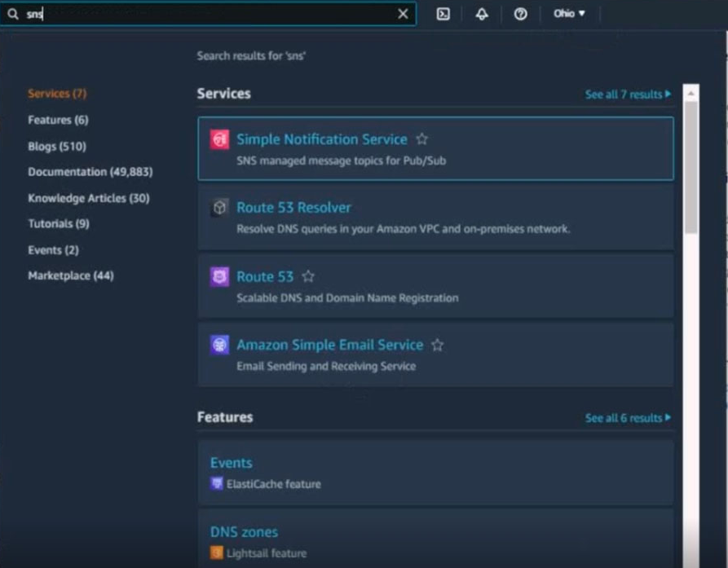This screenshot has height=568, width=728.
Task: Open the DNS zones feature link
Action: (x=245, y=532)
